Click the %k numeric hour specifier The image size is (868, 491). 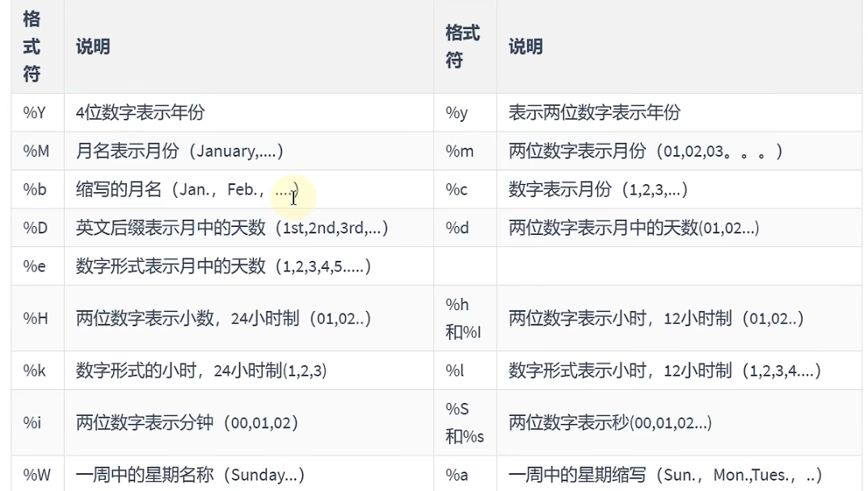point(35,371)
